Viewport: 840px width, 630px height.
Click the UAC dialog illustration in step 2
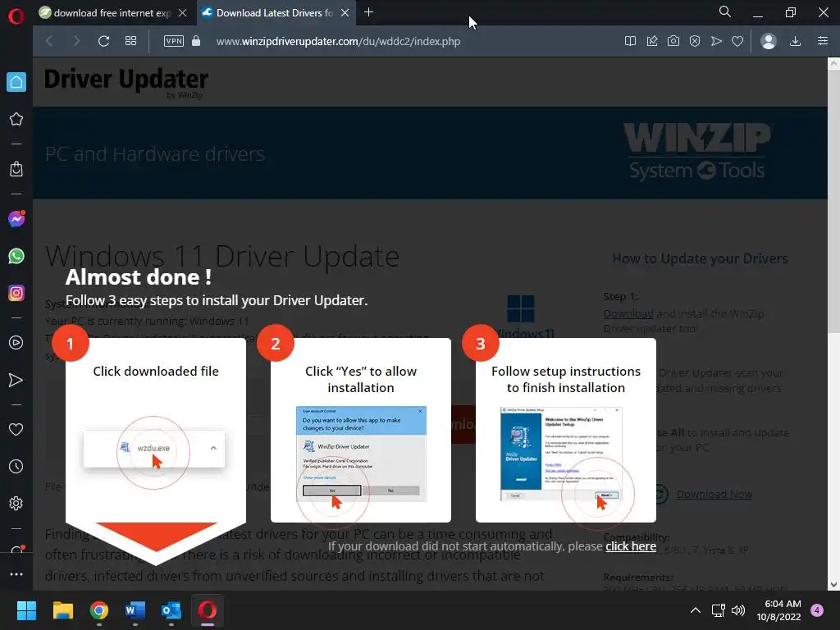[361, 454]
